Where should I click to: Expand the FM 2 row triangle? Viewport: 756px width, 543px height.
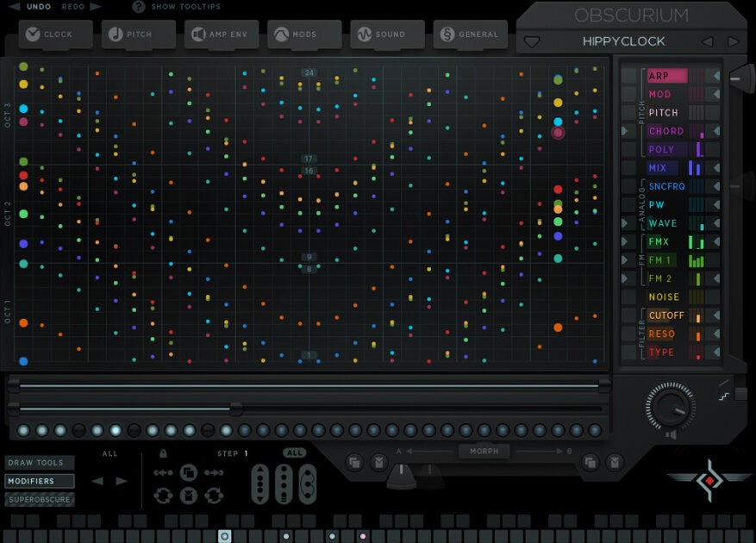click(x=624, y=278)
